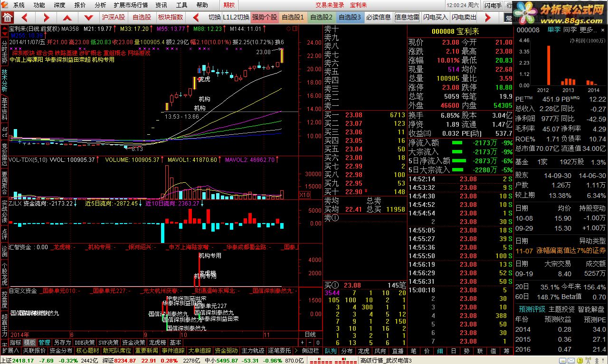Switch to the 逐笔委托 bottom tab
The image size is (608, 364).
click(x=279, y=351)
